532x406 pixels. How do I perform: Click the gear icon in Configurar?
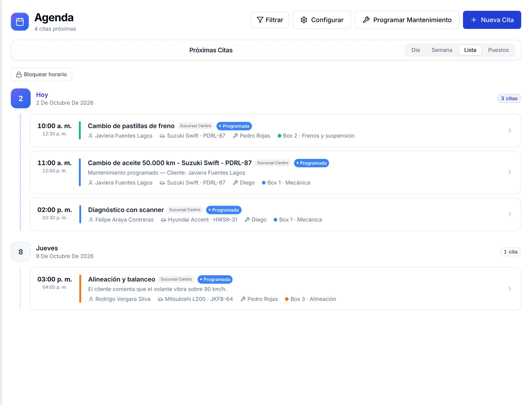[x=304, y=20]
